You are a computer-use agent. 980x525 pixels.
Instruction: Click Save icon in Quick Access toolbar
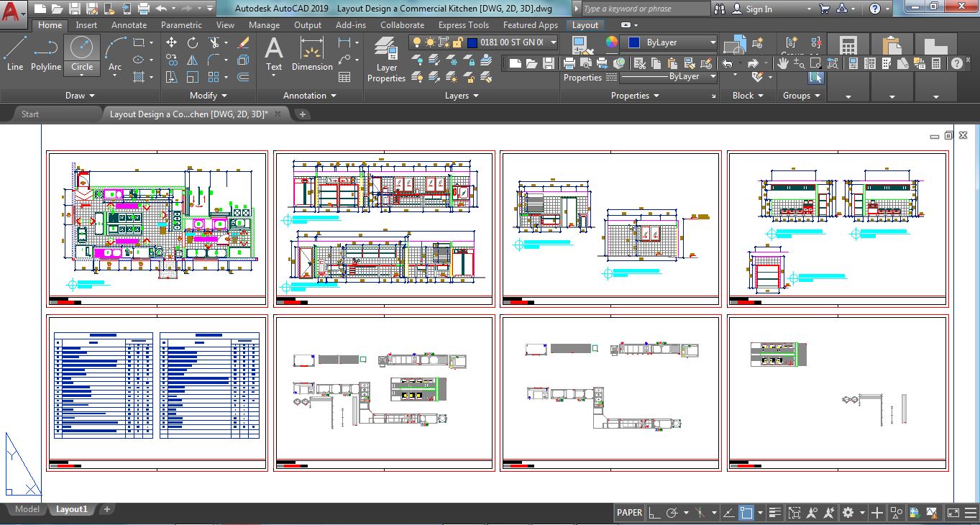(x=75, y=9)
